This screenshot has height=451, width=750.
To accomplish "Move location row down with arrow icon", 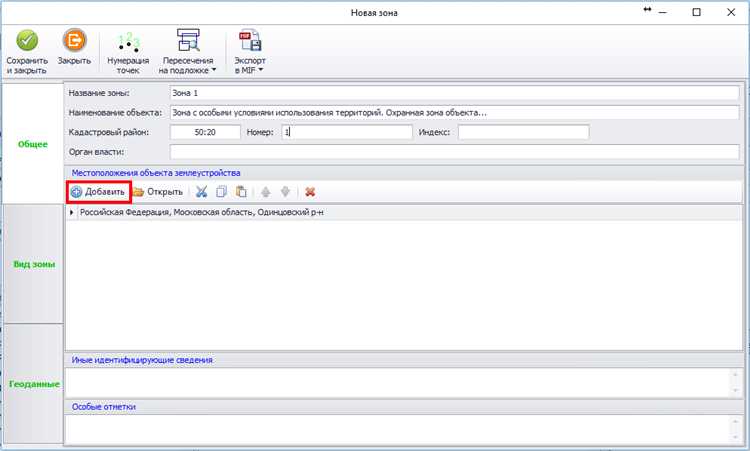I will [285, 191].
